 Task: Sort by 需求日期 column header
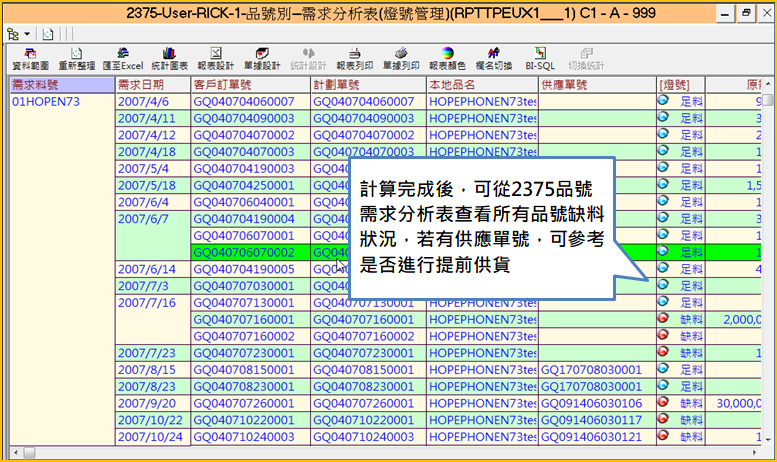coord(141,85)
